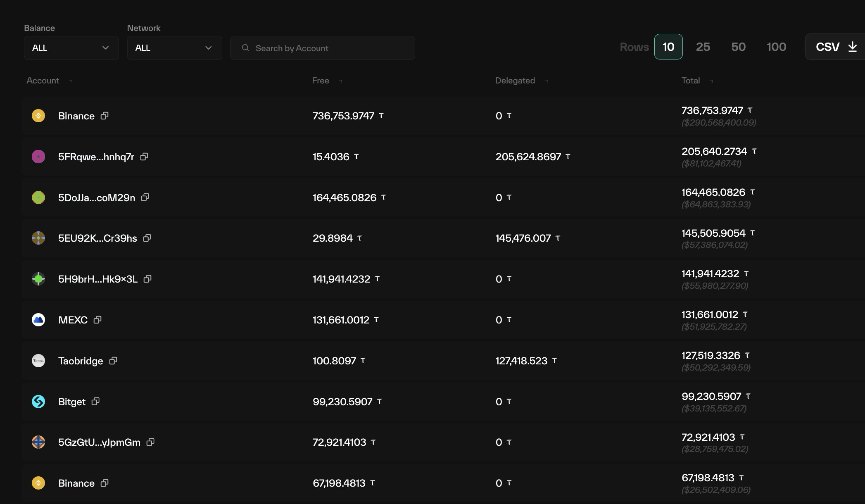Copy the Taobridge account address
This screenshot has width=865, height=504.
point(113,361)
